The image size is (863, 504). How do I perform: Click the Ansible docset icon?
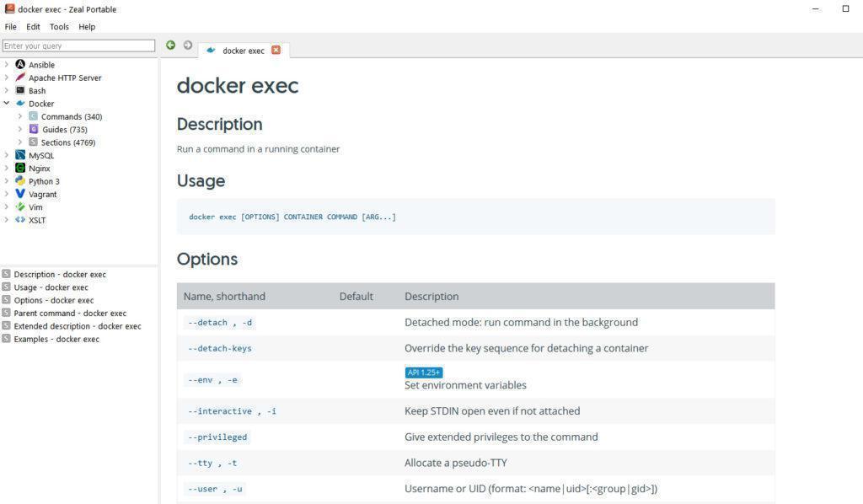pyautogui.click(x=20, y=64)
